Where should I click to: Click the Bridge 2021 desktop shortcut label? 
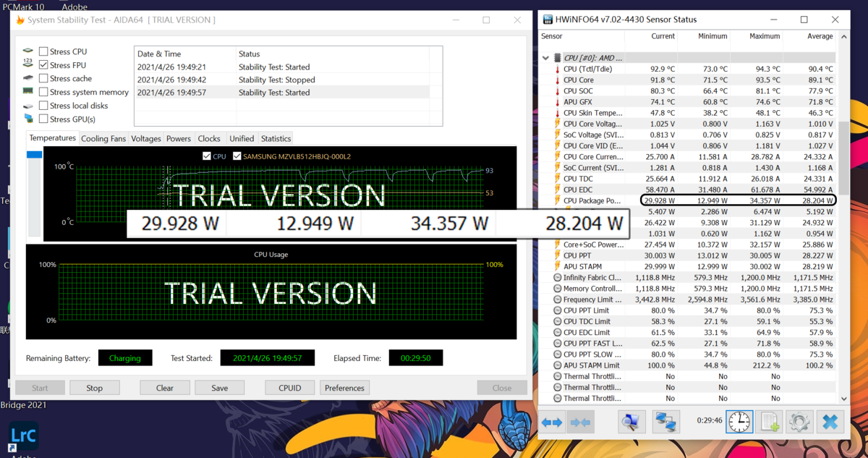coord(23,405)
